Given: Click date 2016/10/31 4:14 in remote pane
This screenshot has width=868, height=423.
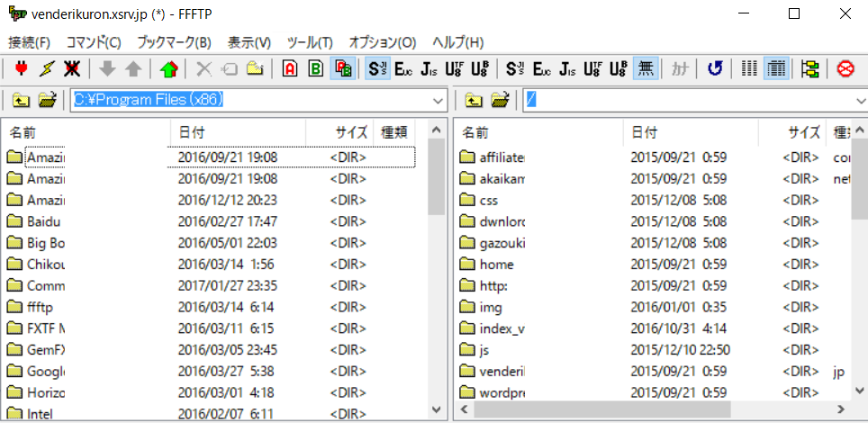Looking at the screenshot, I should [677, 328].
